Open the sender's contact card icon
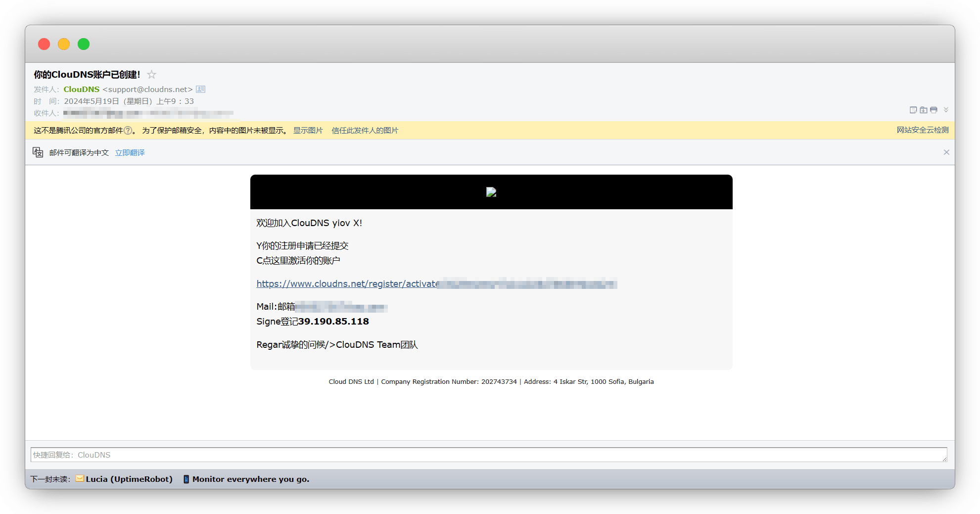 click(x=200, y=90)
